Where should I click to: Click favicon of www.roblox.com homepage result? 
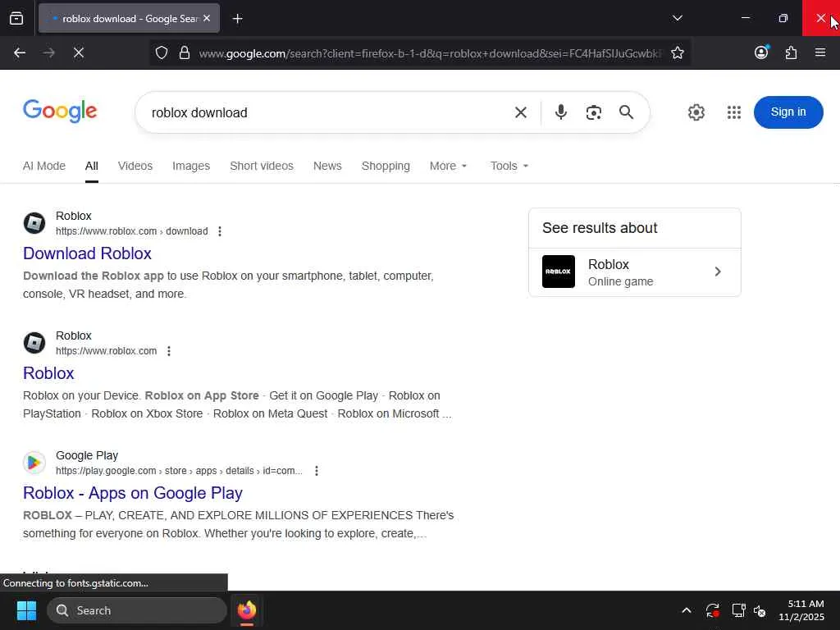point(34,343)
